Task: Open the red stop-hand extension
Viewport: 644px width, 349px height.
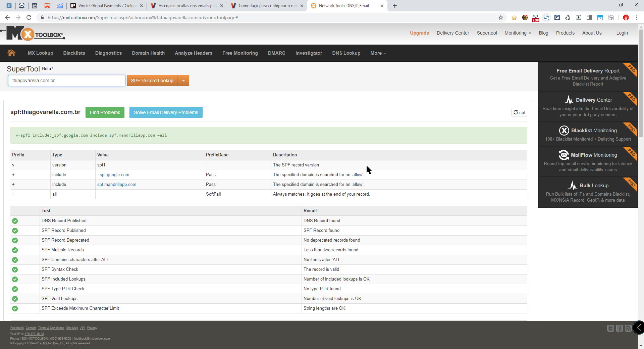Action: [x=626, y=17]
